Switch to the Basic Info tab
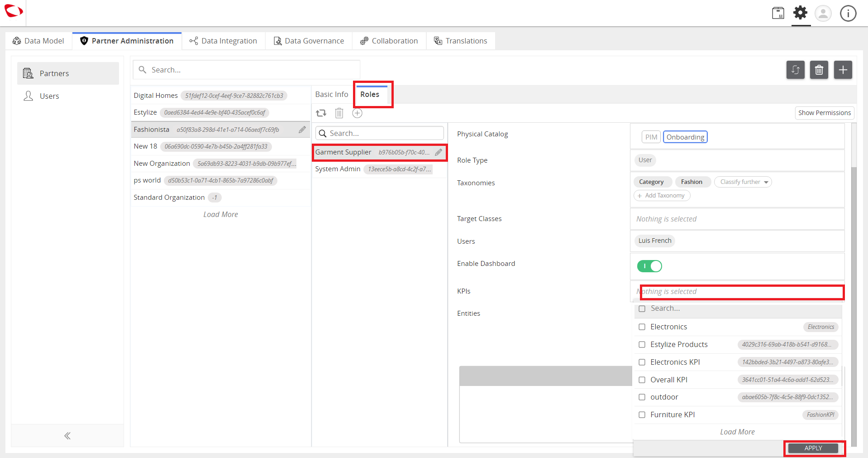This screenshot has height=458, width=868. [332, 94]
